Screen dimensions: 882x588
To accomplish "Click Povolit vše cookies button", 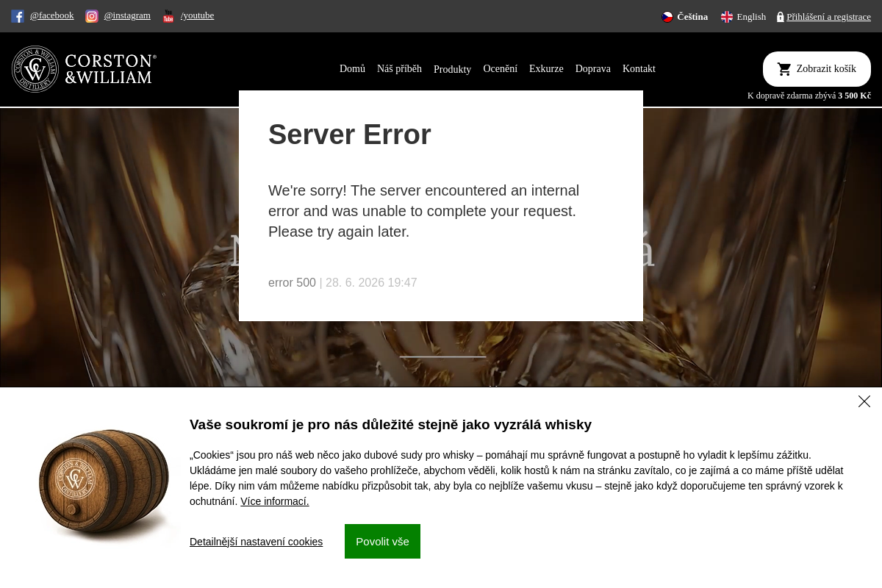I will pos(382,542).
